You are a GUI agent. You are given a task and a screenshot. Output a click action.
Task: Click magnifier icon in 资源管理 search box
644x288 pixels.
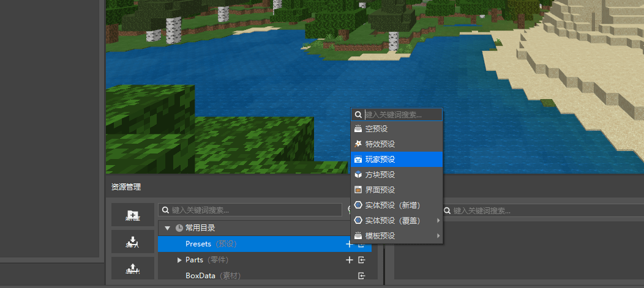tap(165, 210)
